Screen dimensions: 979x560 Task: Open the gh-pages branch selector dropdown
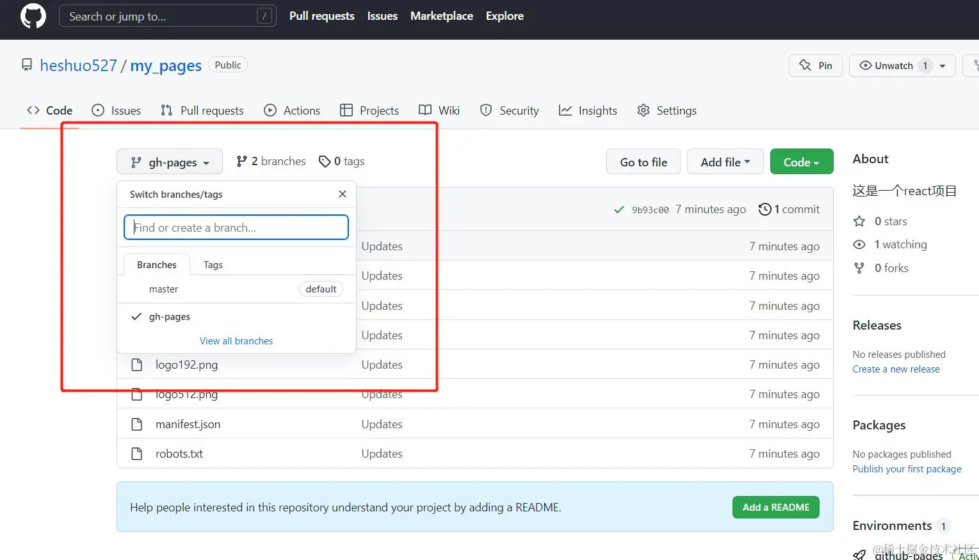(x=170, y=162)
